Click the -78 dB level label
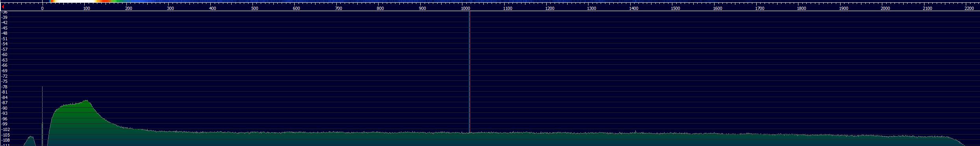The image size is (980, 146). tap(4, 87)
